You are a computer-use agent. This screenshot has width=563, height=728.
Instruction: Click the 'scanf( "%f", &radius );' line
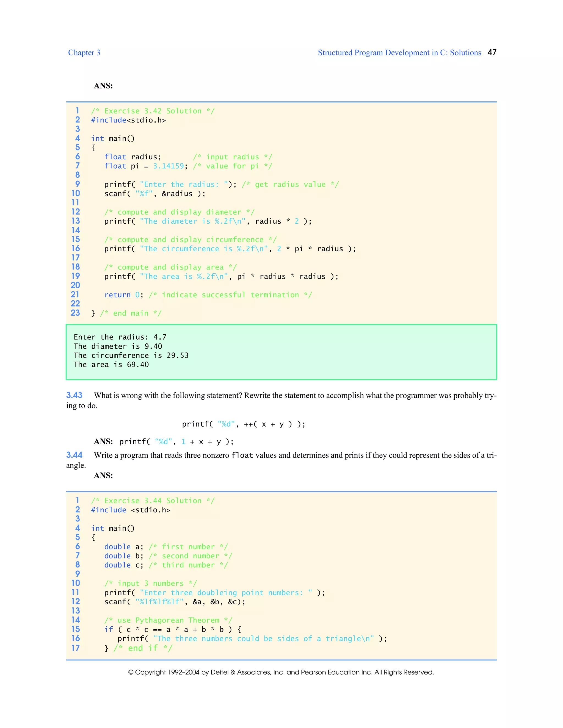point(155,194)
